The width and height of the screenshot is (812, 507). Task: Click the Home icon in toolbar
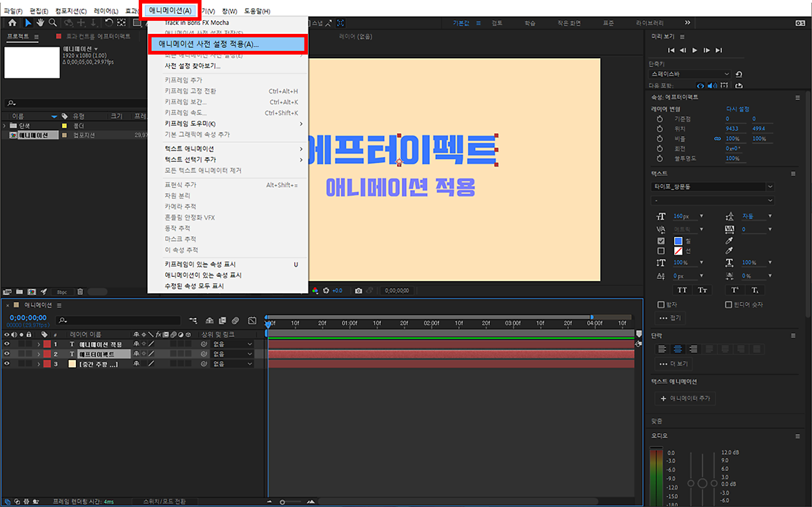click(x=12, y=22)
